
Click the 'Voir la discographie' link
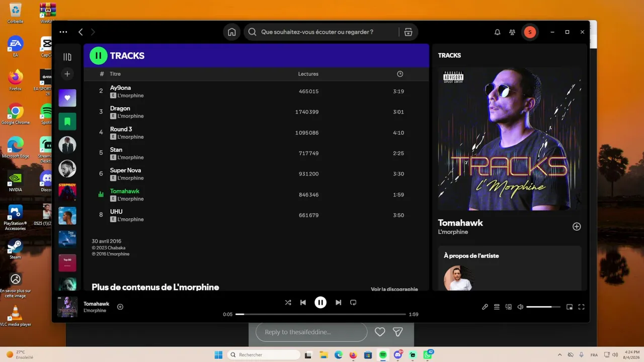(394, 289)
